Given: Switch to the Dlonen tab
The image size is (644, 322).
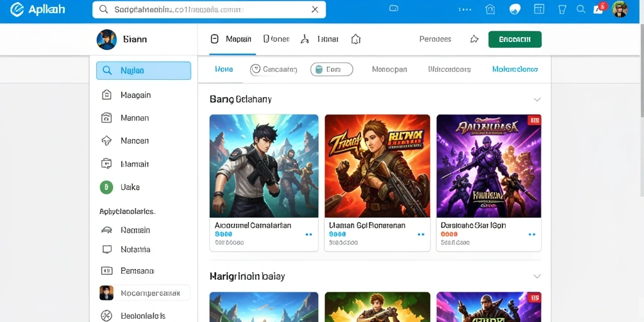Looking at the screenshot, I should click(277, 39).
